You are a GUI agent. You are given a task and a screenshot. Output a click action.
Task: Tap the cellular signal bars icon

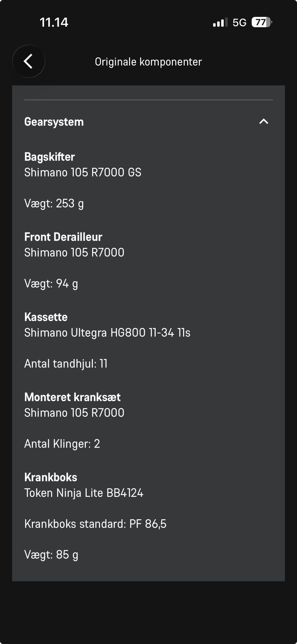coord(220,22)
